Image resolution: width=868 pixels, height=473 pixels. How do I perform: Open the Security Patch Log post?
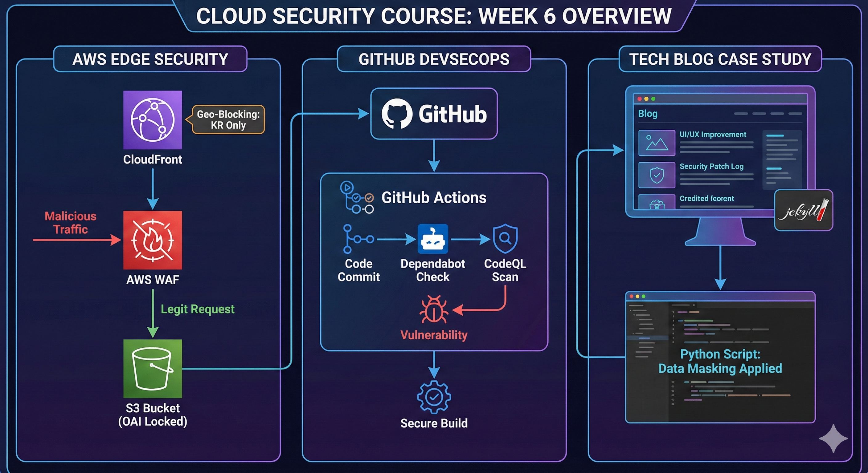(x=711, y=166)
